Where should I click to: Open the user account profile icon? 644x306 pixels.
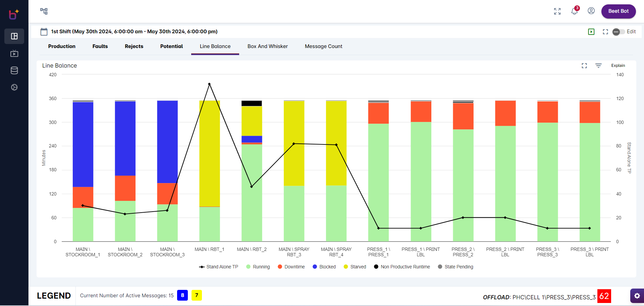click(x=591, y=10)
